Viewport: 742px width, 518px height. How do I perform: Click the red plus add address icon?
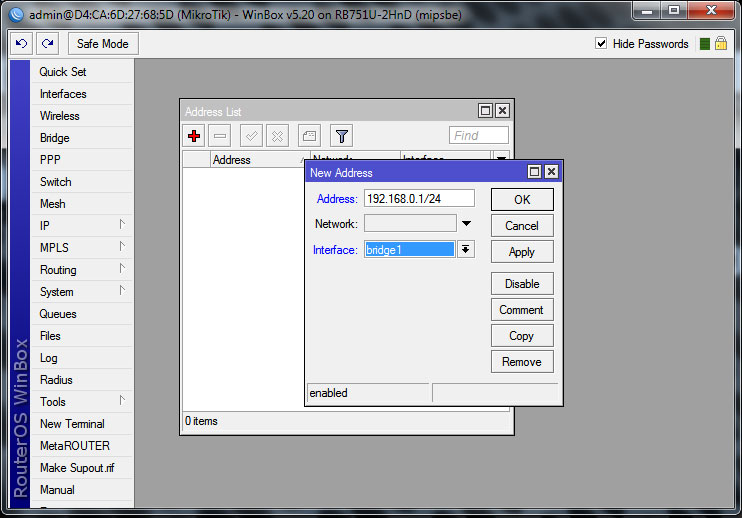pyautogui.click(x=195, y=136)
